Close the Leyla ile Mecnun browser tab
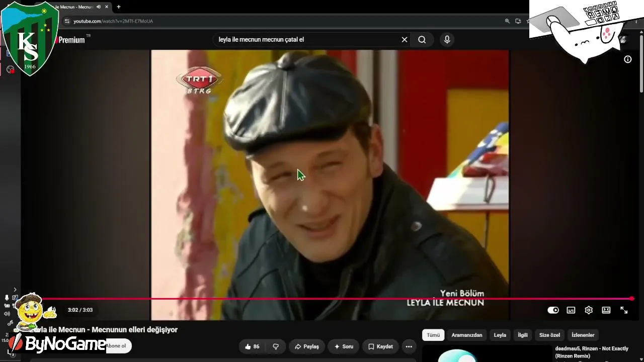The height and width of the screenshot is (362, 644). [x=107, y=7]
